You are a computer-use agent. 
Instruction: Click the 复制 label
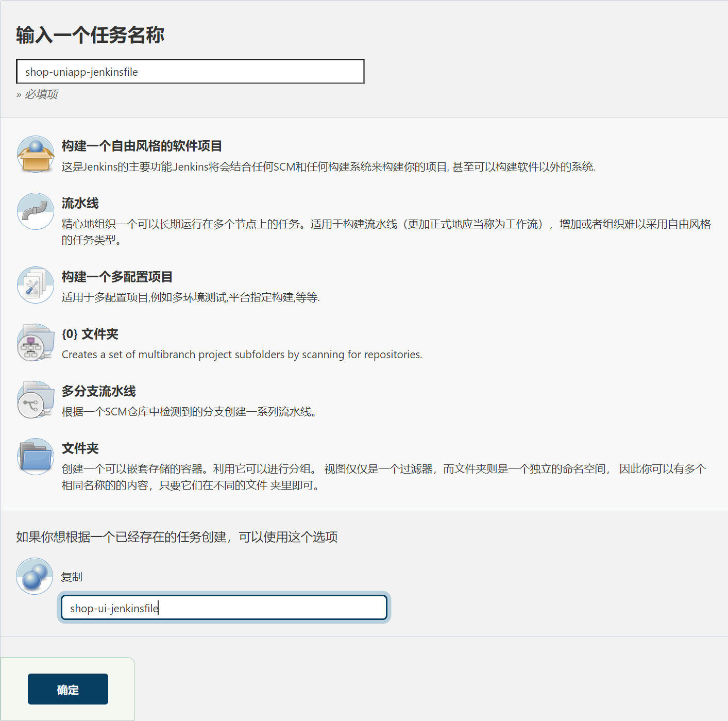point(72,577)
